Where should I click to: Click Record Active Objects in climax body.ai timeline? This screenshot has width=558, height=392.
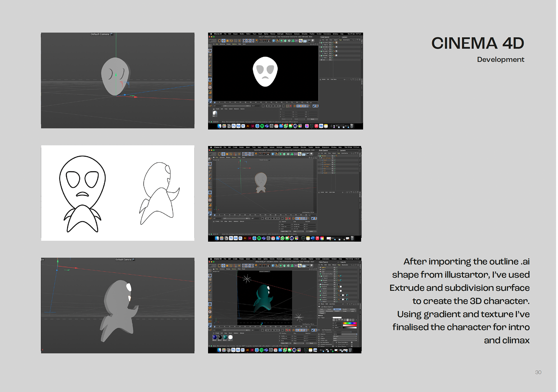click(x=287, y=330)
